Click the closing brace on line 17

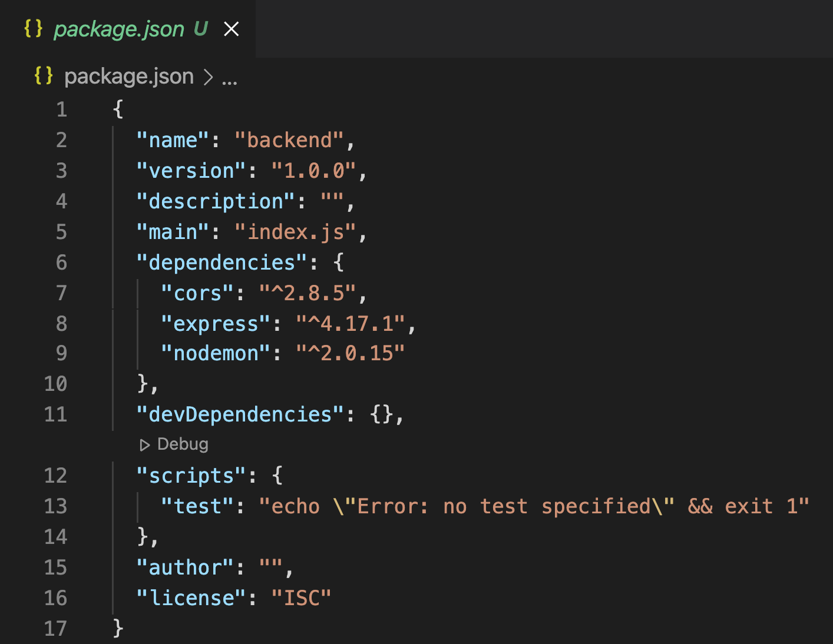(x=118, y=629)
